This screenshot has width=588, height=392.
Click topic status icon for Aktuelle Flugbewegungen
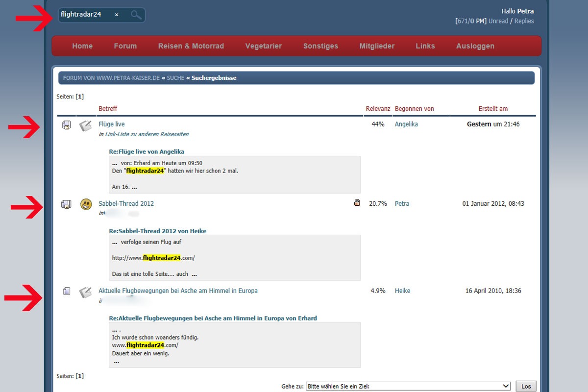point(67,292)
